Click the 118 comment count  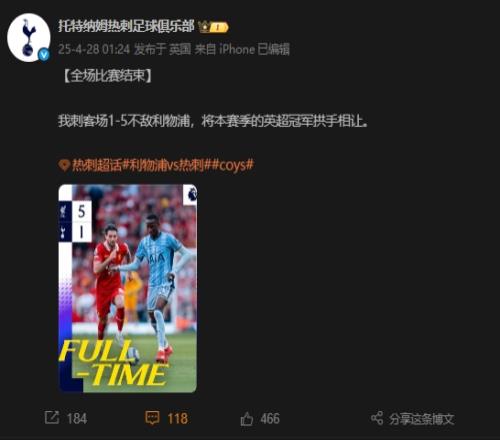[x=177, y=419]
